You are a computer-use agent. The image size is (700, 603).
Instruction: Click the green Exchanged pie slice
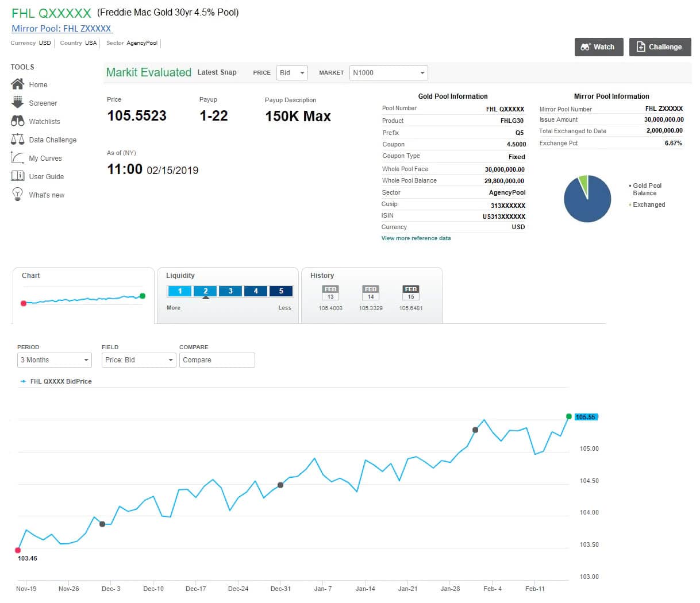(584, 185)
